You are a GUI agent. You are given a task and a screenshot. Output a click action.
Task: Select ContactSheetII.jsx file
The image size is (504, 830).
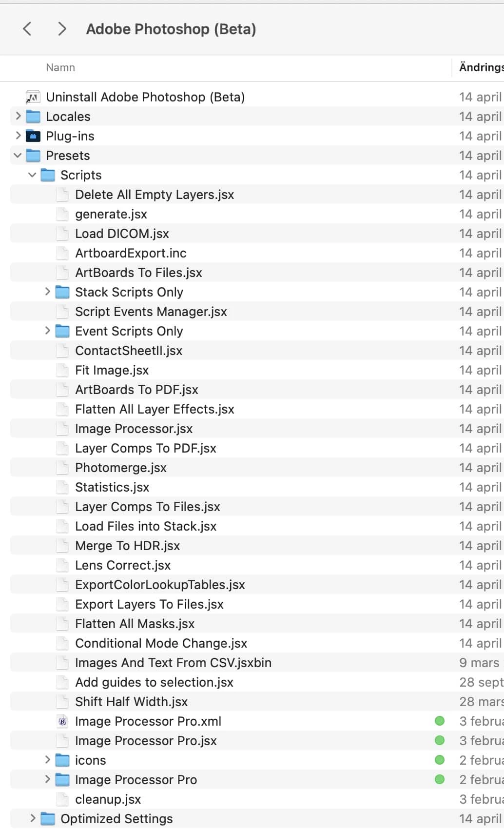[129, 351]
